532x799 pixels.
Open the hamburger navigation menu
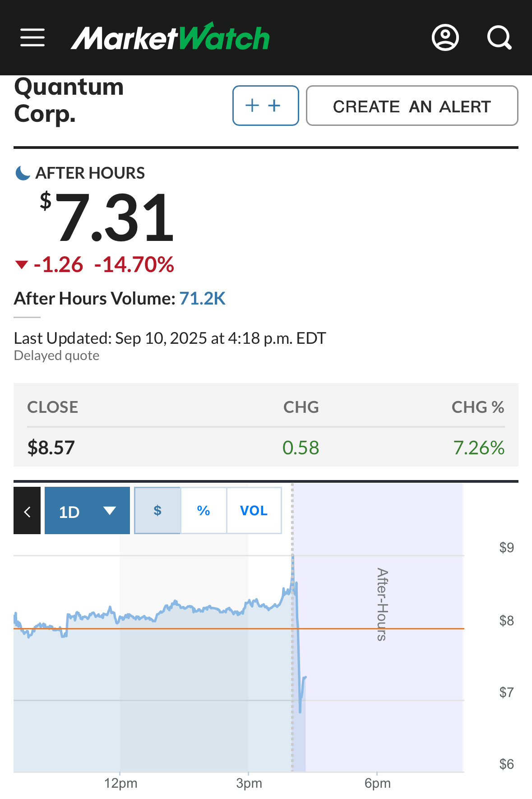point(32,37)
